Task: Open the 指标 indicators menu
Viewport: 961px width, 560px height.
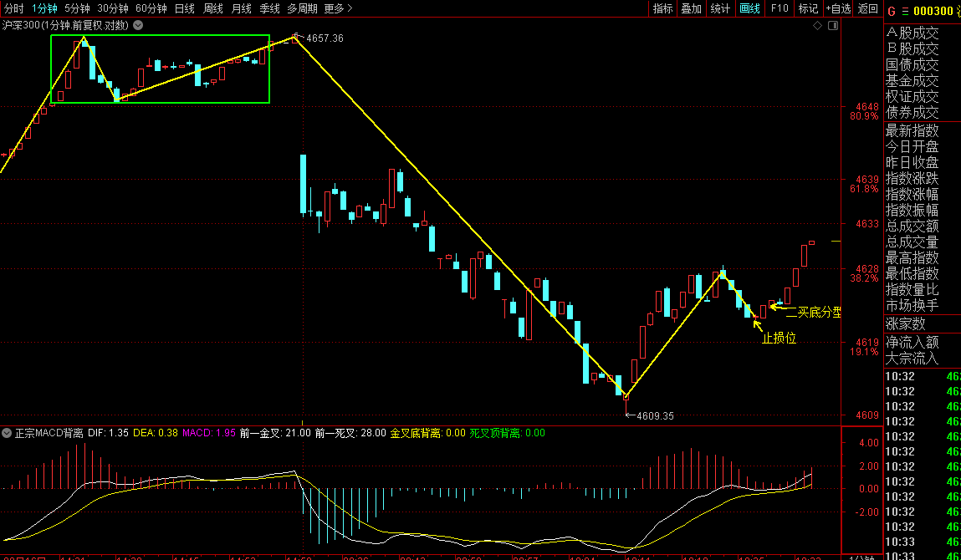Action: 662,8
